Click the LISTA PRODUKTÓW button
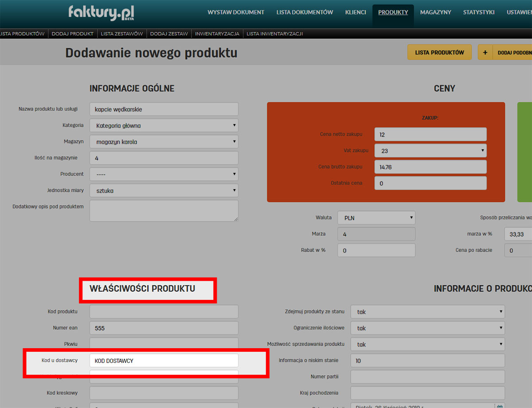 [x=439, y=52]
